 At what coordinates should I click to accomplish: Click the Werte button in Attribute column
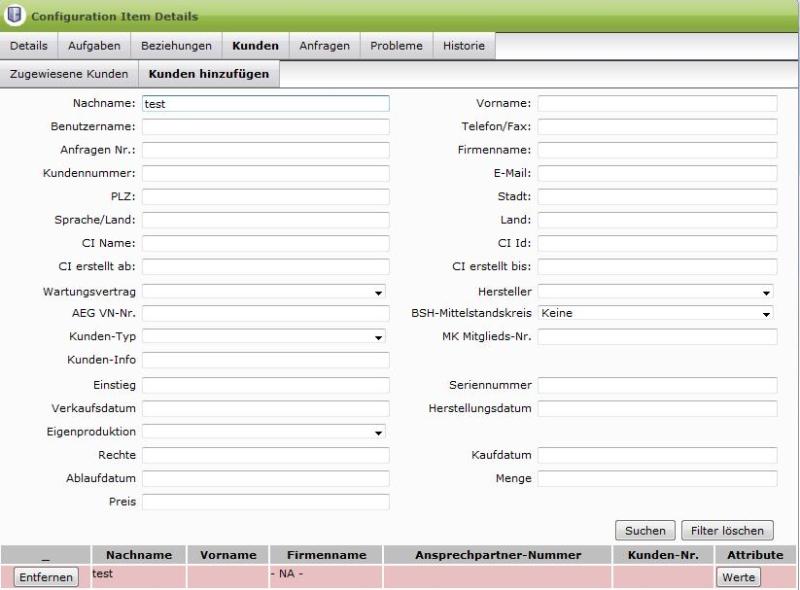point(738,577)
